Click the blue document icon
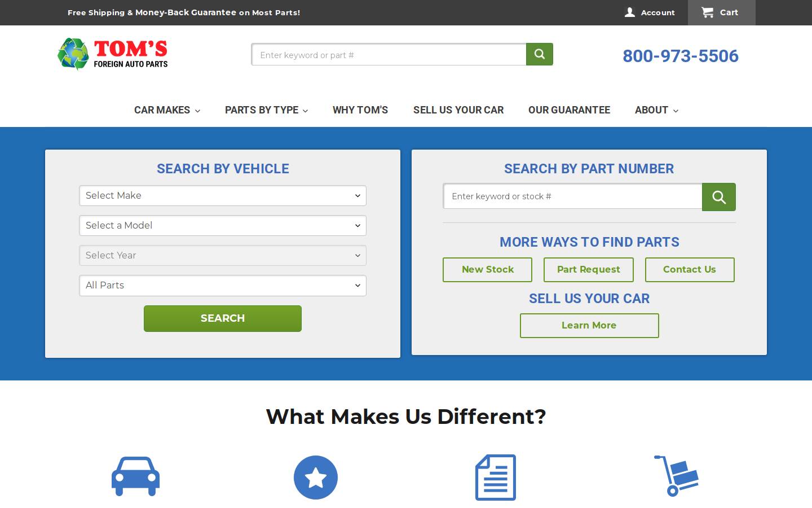Image resolution: width=812 pixels, height=508 pixels. (496, 478)
